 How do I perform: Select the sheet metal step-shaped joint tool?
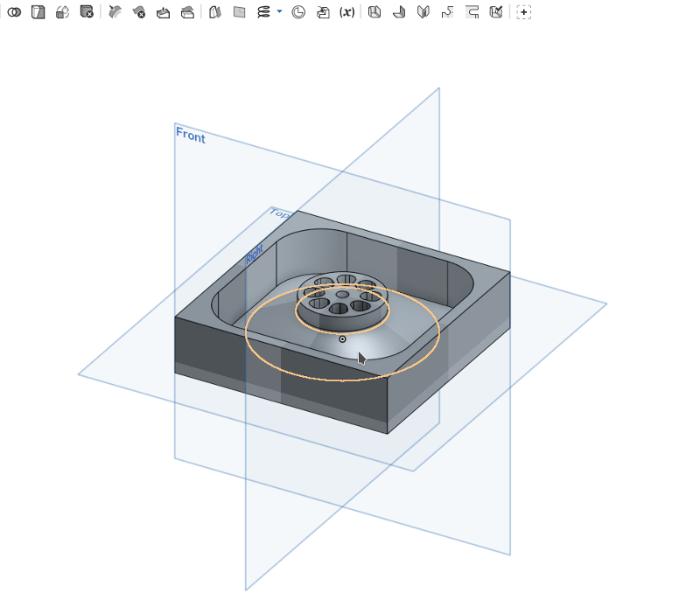pos(447,12)
